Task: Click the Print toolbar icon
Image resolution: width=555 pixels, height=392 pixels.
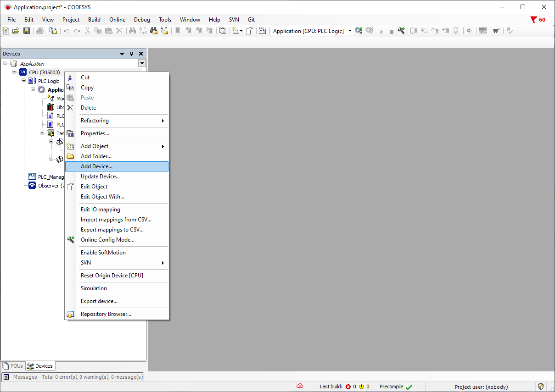Action: click(40, 31)
